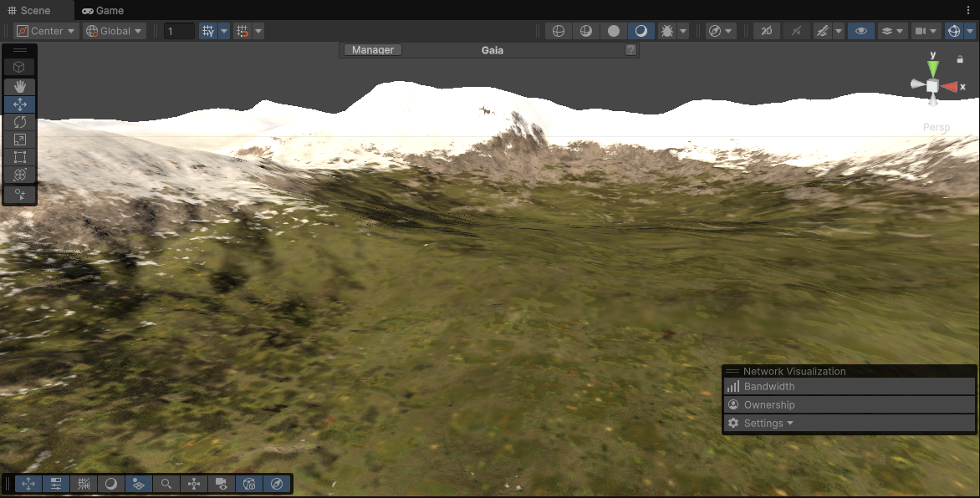Screen dimensions: 980x498
Task: Open the Center pivot mode dropdown
Action: click(x=46, y=31)
